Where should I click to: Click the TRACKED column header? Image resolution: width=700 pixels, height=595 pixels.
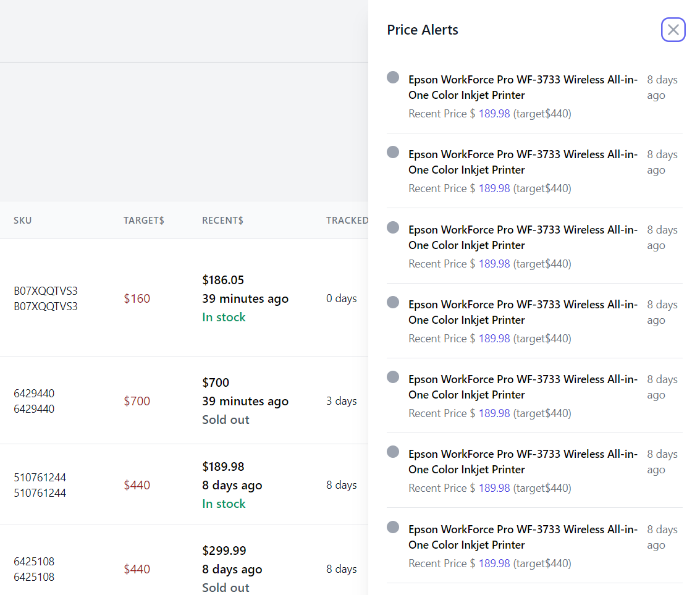[347, 220]
